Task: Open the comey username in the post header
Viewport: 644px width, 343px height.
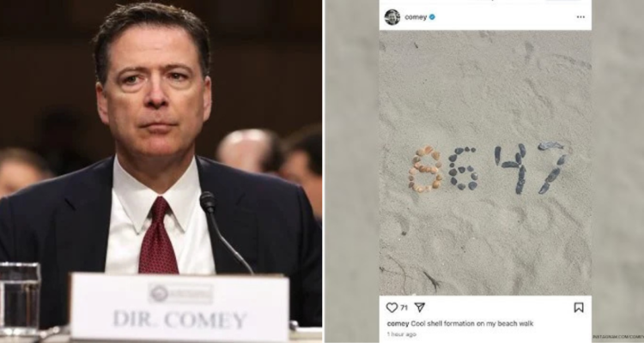Action: 416,17
